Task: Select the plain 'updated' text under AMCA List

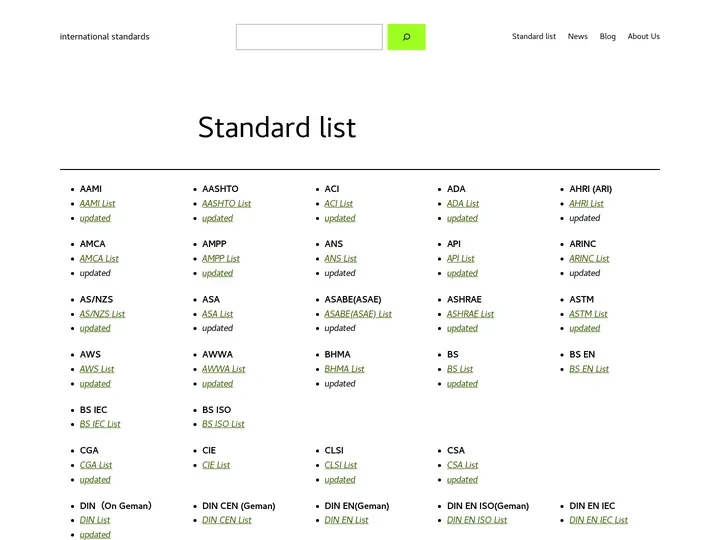Action: (x=95, y=273)
